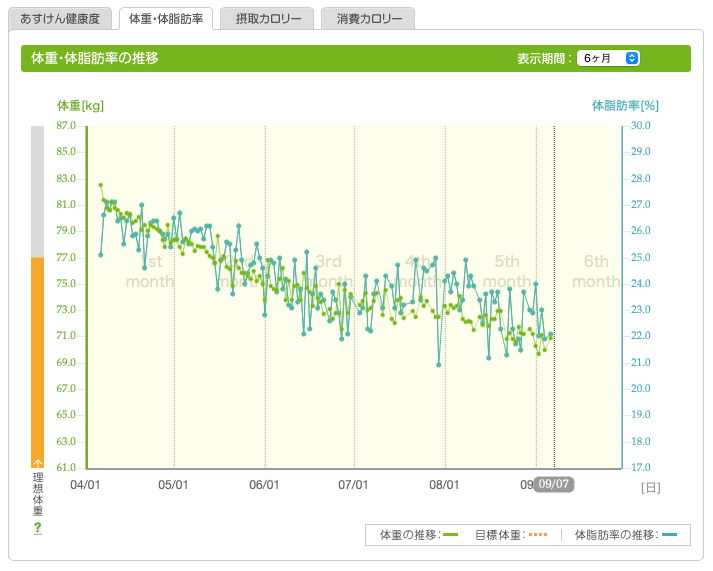Click the 体重[kg] axis title
The height and width of the screenshot is (571, 713).
pyautogui.click(x=80, y=105)
